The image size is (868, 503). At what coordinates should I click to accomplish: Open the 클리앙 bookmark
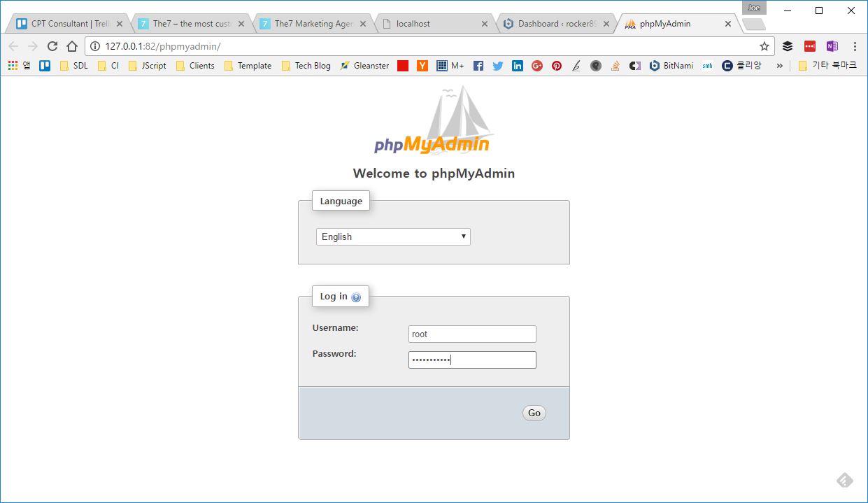pos(741,66)
